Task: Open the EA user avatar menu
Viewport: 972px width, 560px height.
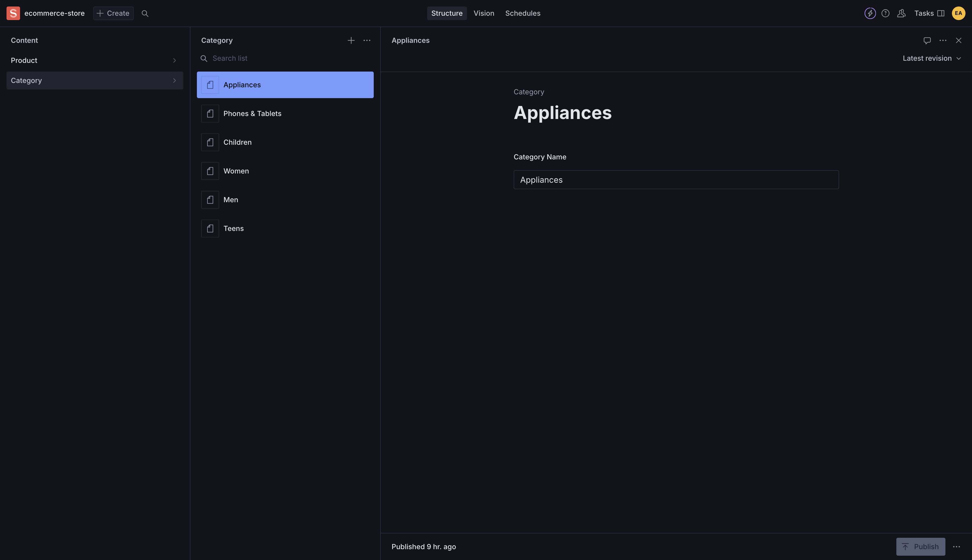Action: click(958, 14)
